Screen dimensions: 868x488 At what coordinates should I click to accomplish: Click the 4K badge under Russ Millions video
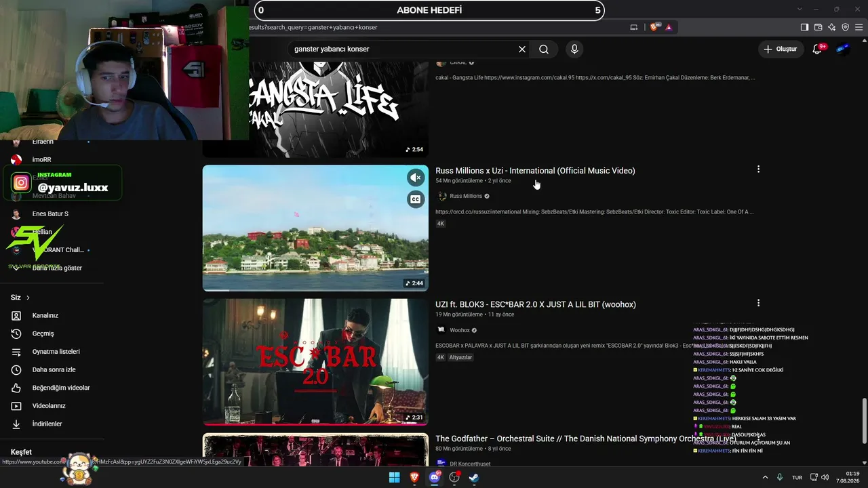pos(441,224)
